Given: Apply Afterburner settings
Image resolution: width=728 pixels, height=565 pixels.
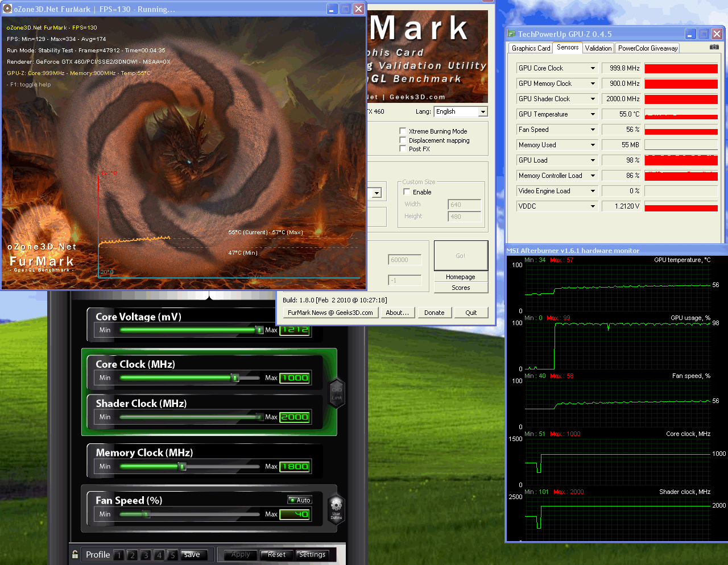Looking at the screenshot, I should pyautogui.click(x=241, y=555).
